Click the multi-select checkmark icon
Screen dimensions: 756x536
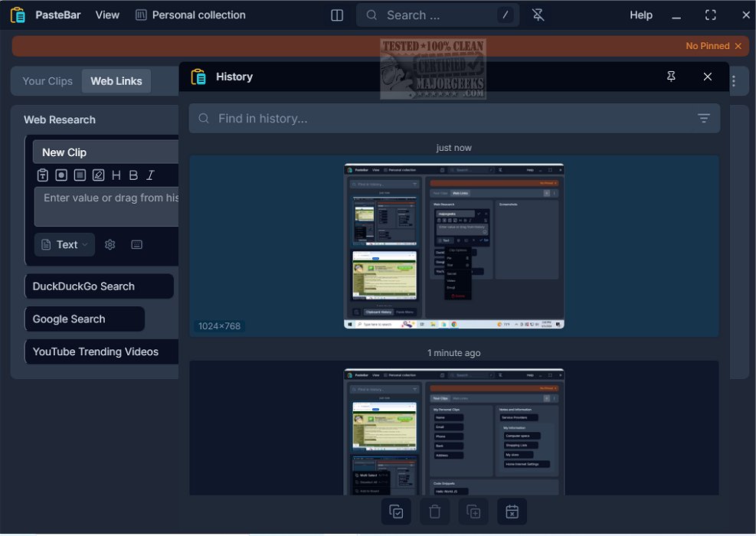[x=396, y=511]
